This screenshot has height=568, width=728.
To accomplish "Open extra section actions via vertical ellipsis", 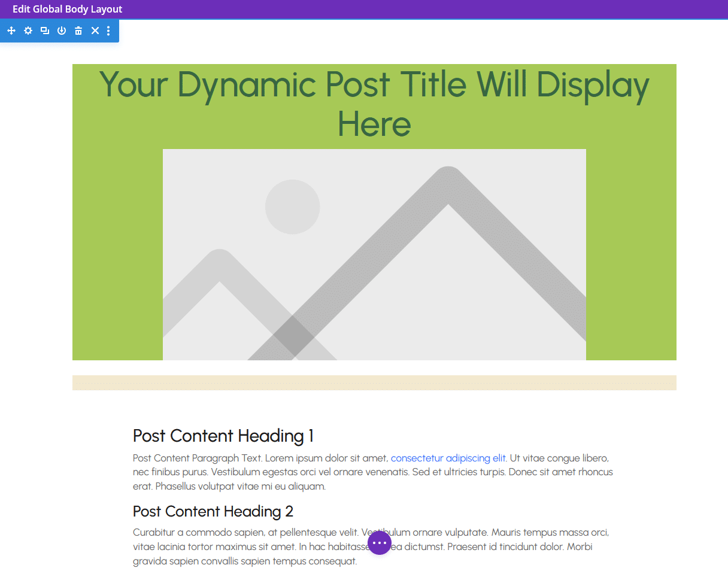I will click(108, 30).
